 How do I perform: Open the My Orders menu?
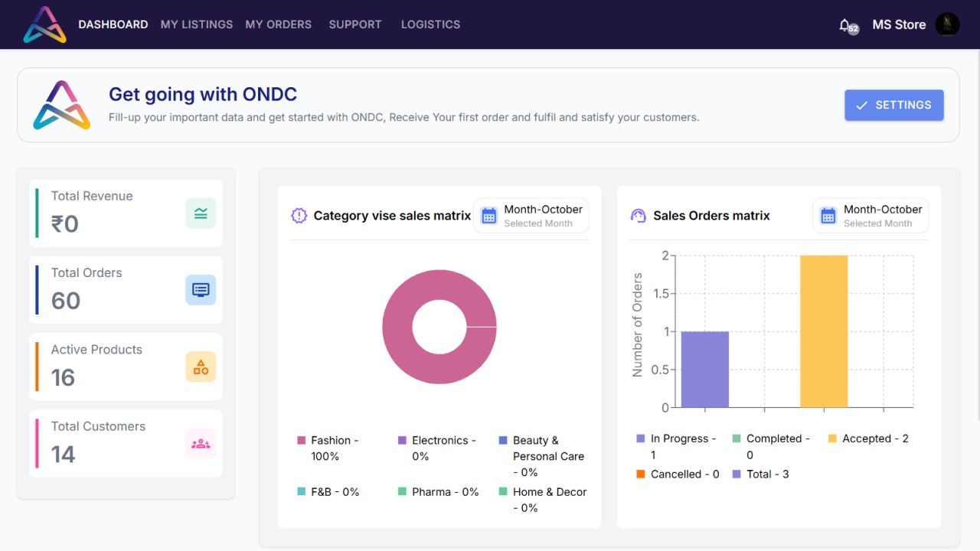point(279,24)
